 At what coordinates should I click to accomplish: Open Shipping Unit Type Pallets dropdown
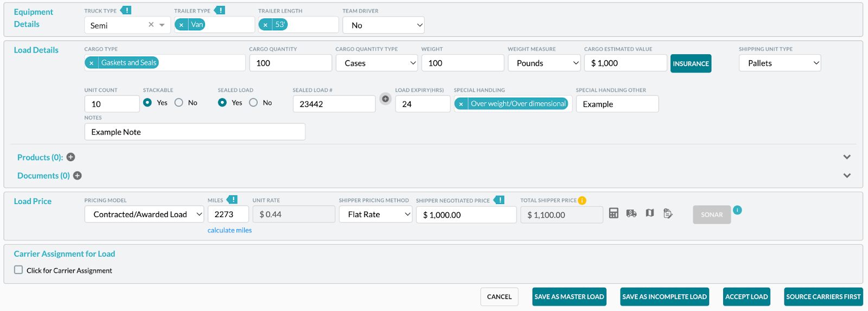pyautogui.click(x=780, y=63)
